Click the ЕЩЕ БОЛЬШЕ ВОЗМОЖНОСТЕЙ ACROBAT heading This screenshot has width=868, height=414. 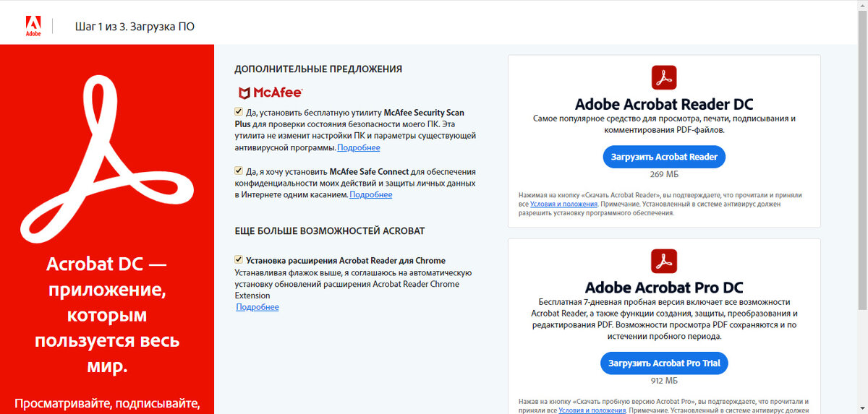pos(330,231)
